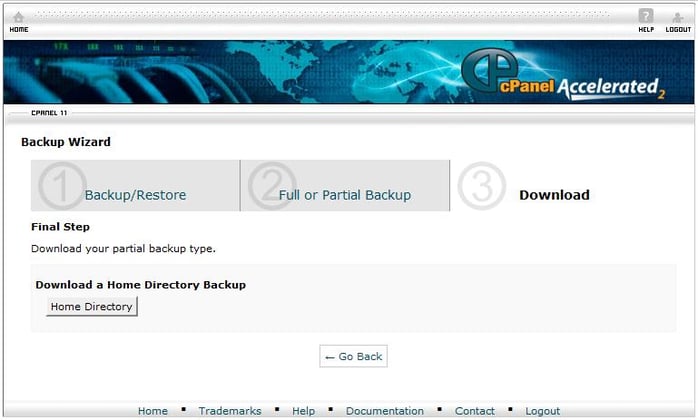Click the Home house icon
The width and height of the screenshot is (698, 420).
[x=18, y=17]
